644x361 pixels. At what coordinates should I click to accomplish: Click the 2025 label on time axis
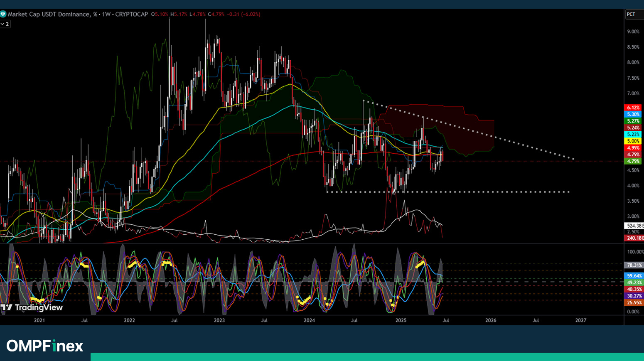pos(401,320)
